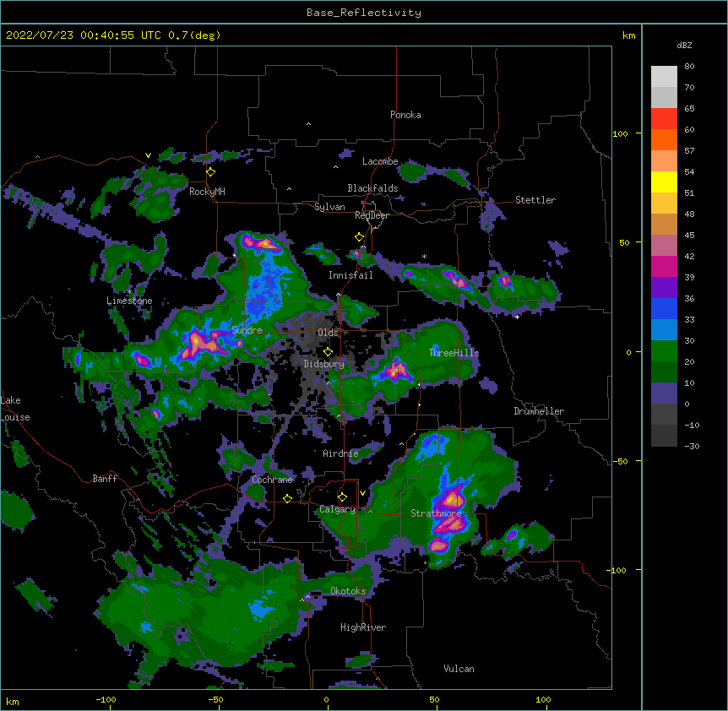Click the 33 value on dBZ legend

pos(689,320)
